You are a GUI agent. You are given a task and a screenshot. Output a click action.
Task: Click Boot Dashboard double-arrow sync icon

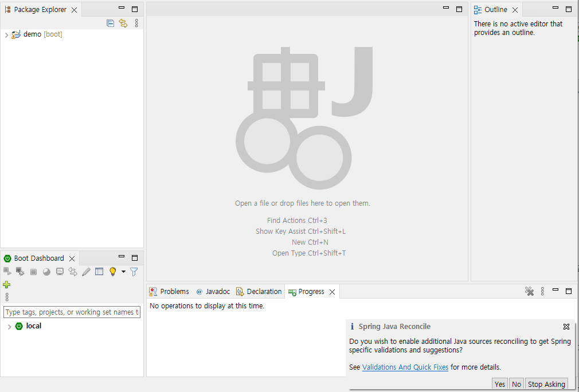(x=73, y=272)
